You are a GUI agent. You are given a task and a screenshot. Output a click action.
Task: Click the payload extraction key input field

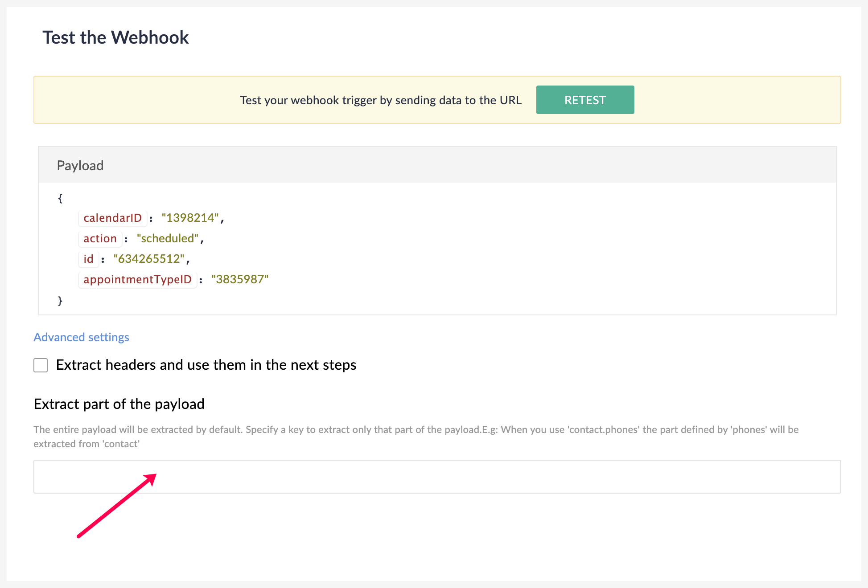(x=436, y=476)
